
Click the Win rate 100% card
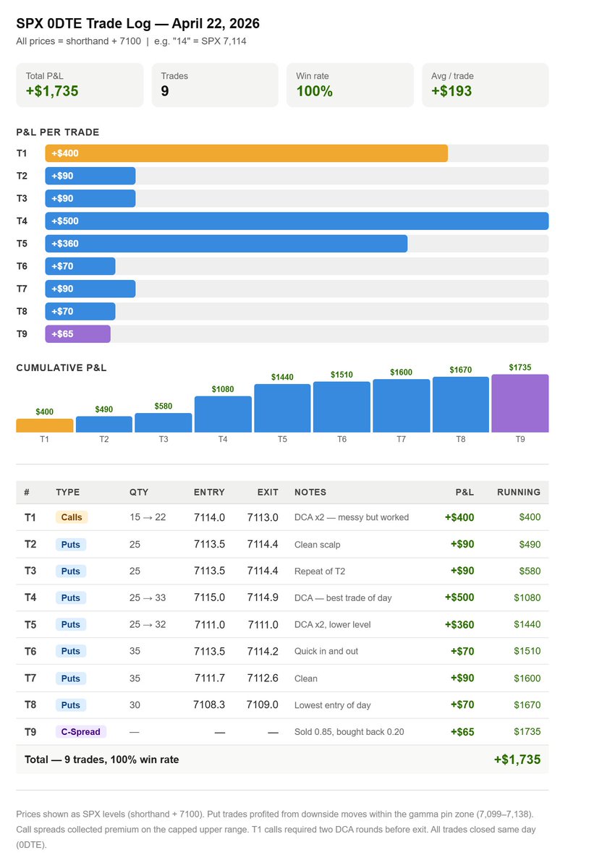(x=350, y=85)
